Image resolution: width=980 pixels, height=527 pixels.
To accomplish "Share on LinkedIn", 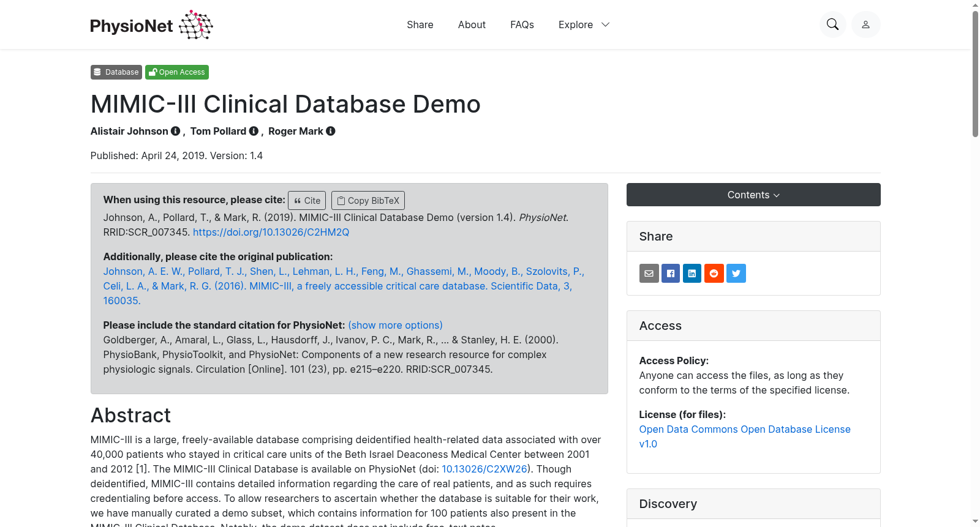I will coord(692,274).
